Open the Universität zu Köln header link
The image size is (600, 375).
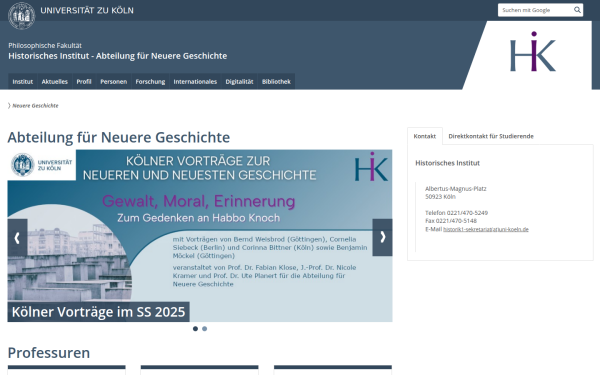click(x=87, y=10)
